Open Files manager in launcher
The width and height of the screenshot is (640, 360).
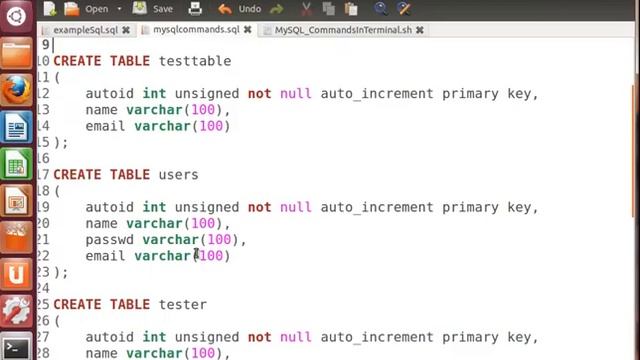pyautogui.click(x=16, y=53)
